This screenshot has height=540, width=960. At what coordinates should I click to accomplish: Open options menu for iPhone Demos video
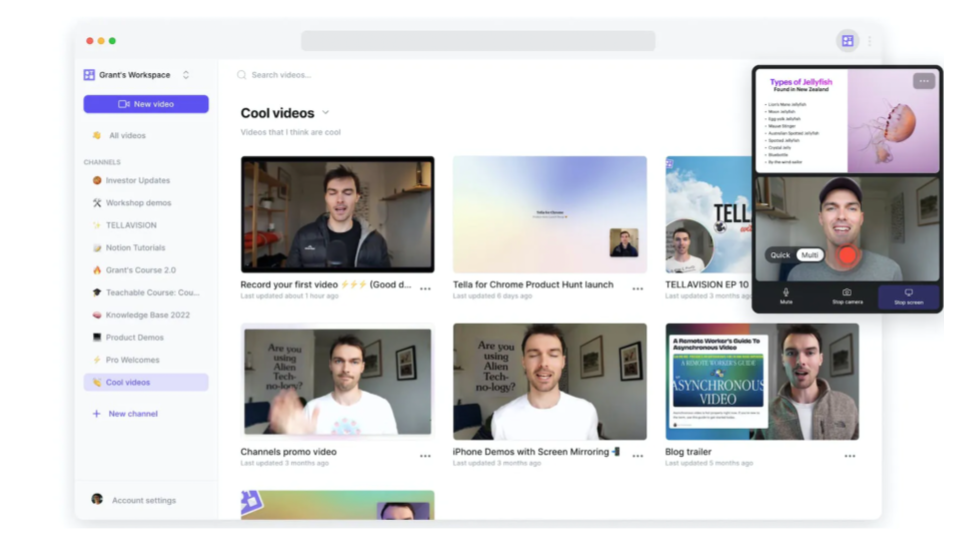click(x=638, y=456)
